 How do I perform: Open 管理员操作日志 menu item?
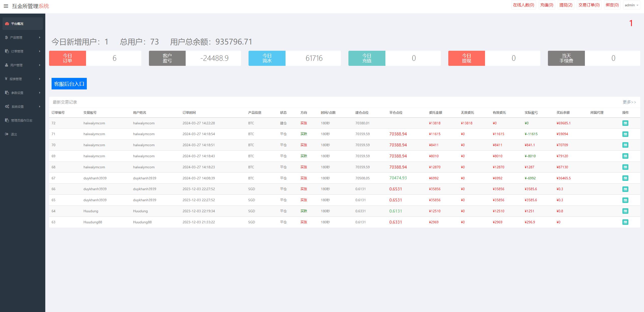click(22, 120)
